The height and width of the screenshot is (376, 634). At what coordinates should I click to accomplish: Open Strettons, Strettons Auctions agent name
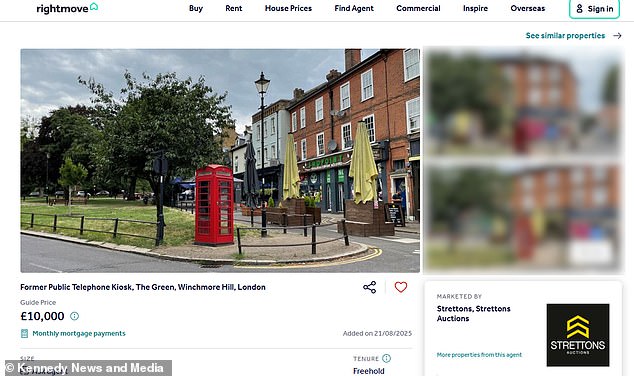point(473,313)
